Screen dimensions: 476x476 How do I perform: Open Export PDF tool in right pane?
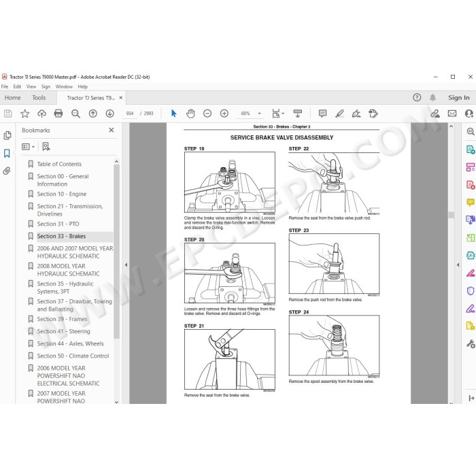tap(471, 150)
